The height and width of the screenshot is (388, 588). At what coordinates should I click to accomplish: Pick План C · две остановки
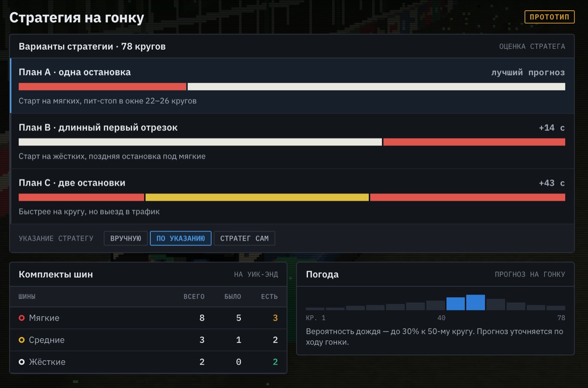72,183
